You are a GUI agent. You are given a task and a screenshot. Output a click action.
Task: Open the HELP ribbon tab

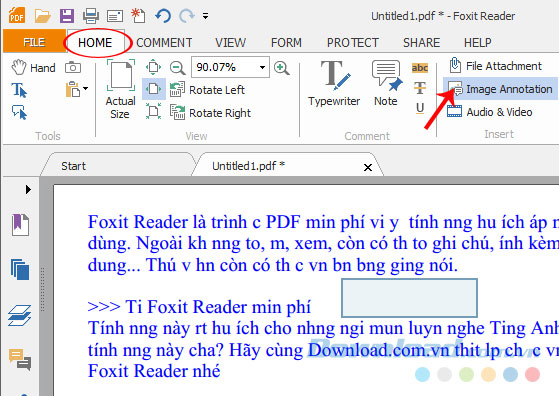pos(477,42)
